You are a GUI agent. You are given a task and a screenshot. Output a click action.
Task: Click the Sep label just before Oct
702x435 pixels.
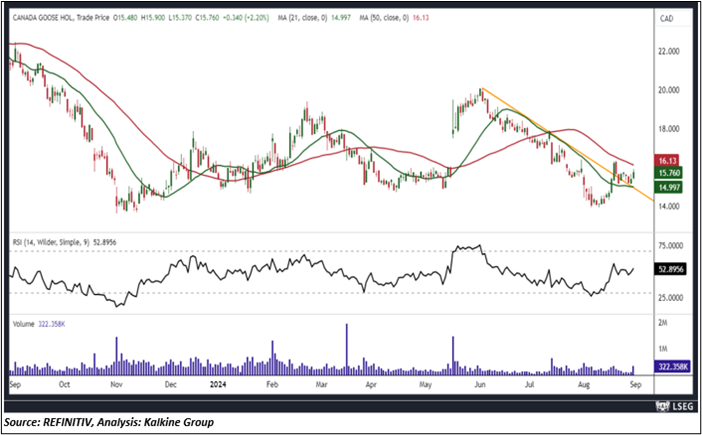[x=15, y=385]
